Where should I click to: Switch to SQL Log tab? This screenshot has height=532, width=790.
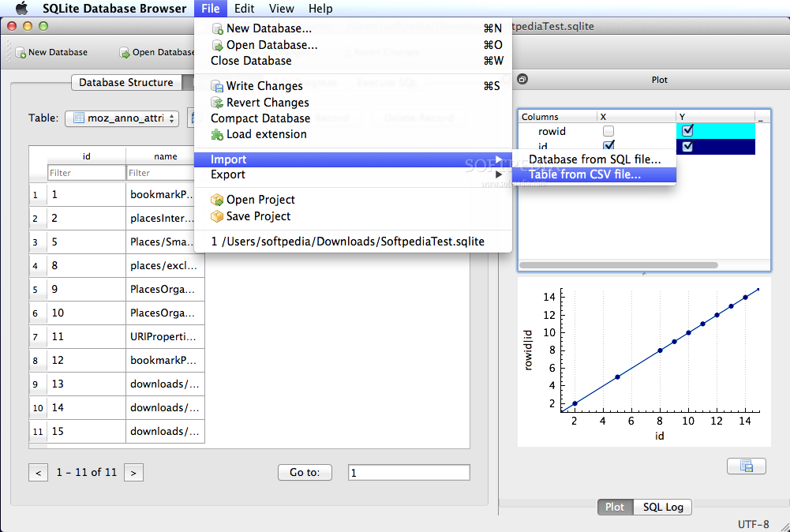(662, 508)
